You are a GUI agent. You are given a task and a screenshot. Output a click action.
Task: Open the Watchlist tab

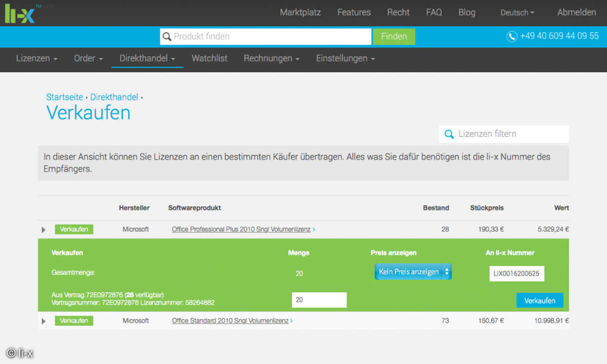209,58
